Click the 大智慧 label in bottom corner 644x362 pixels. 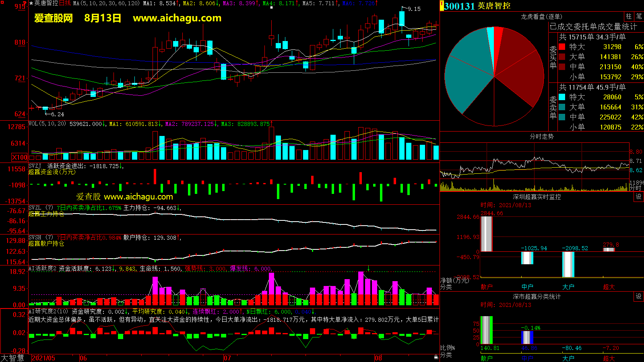pos(12,358)
